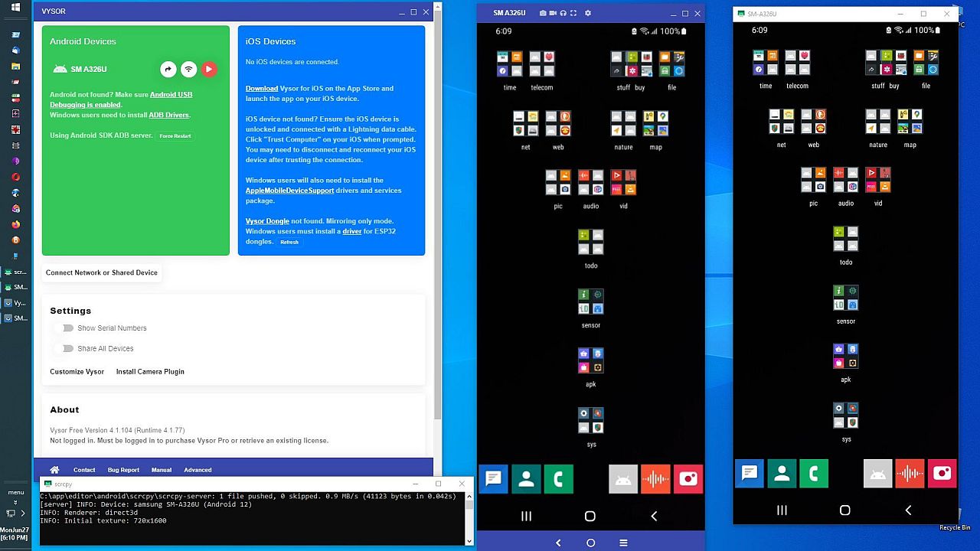The height and width of the screenshot is (551, 980).
Task: Start recording with the Vysor mirror video icon
Action: click(x=553, y=13)
